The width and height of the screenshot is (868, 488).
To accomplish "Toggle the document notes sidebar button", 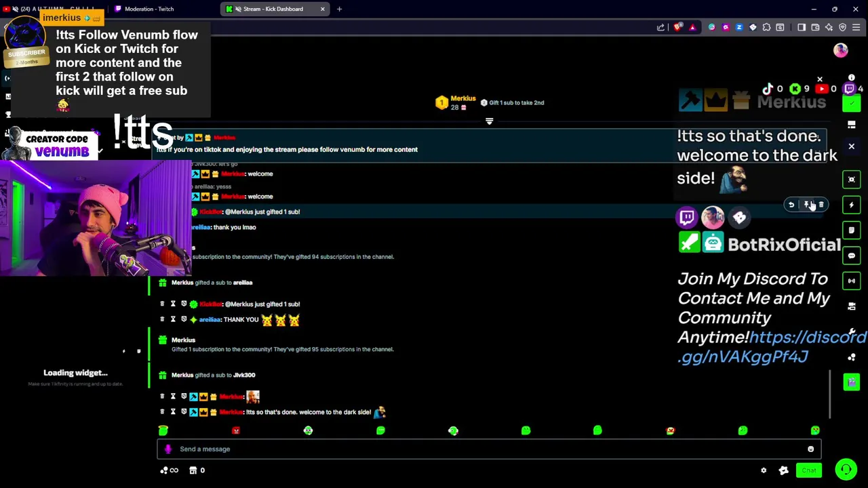I will pos(852,230).
